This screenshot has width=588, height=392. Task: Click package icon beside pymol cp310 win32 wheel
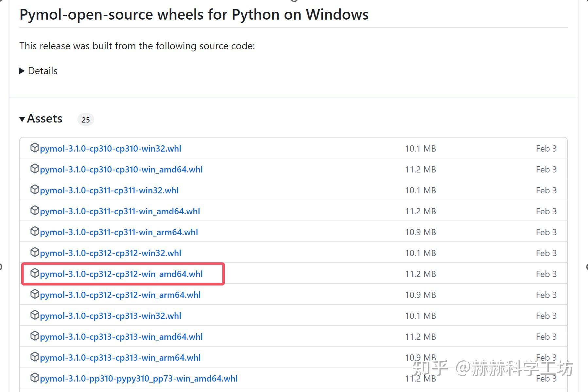click(35, 148)
